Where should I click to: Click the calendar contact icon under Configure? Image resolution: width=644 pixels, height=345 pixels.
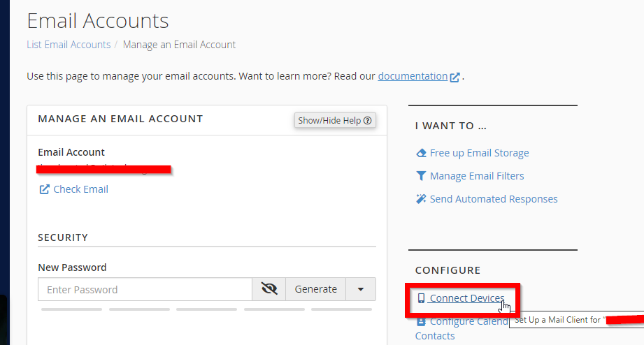[421, 321]
